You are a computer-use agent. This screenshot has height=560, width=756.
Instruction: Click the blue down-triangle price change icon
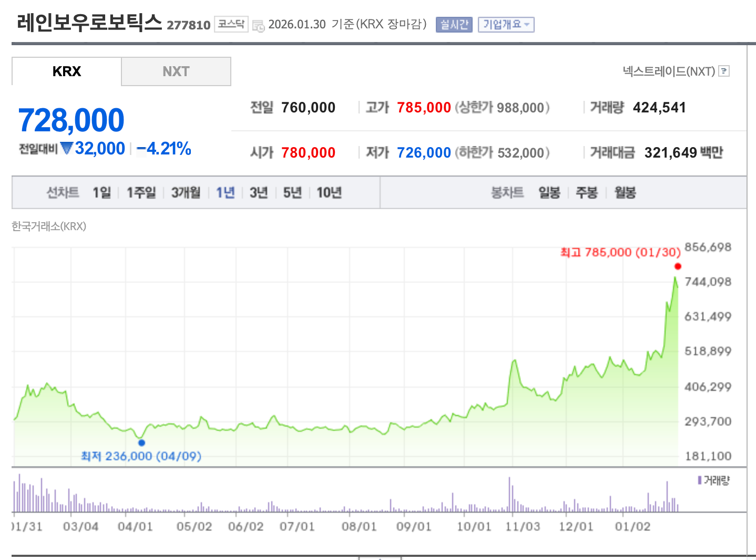point(66,149)
